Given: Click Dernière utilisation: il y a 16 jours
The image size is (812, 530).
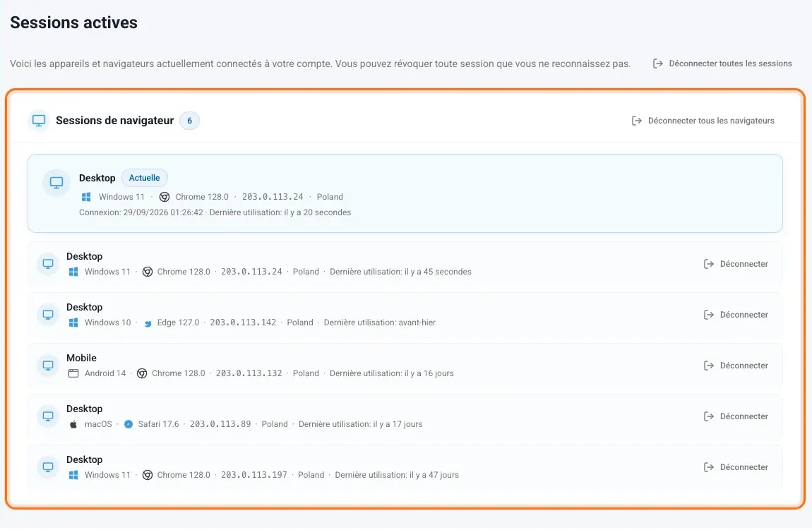Looking at the screenshot, I should point(391,373).
